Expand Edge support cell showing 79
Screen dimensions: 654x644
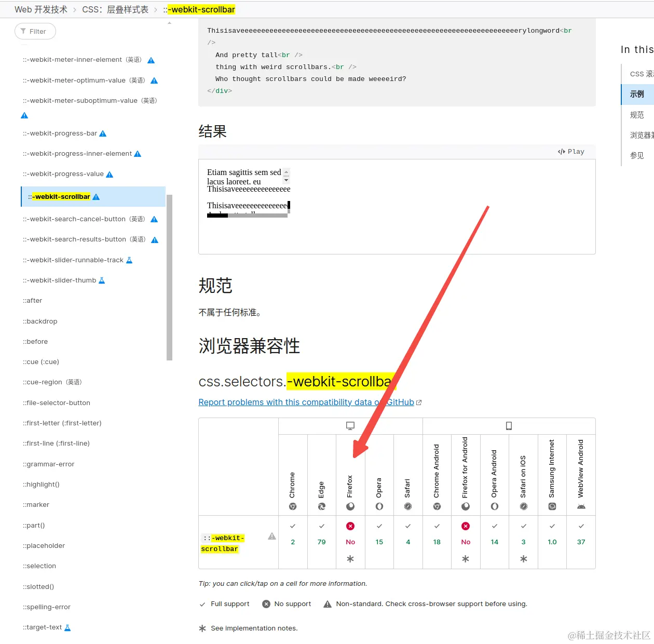coord(322,542)
